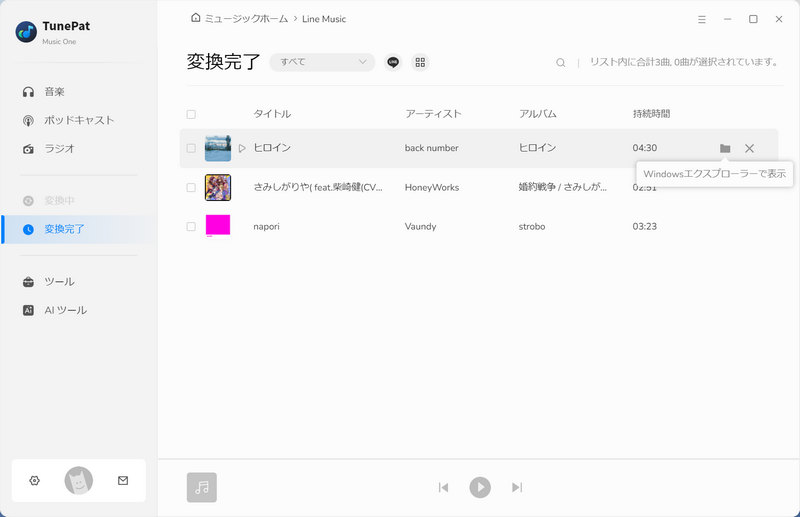Tick the checkbox for さみしがりや row
Screen dimensions: 800x517
coord(191,188)
